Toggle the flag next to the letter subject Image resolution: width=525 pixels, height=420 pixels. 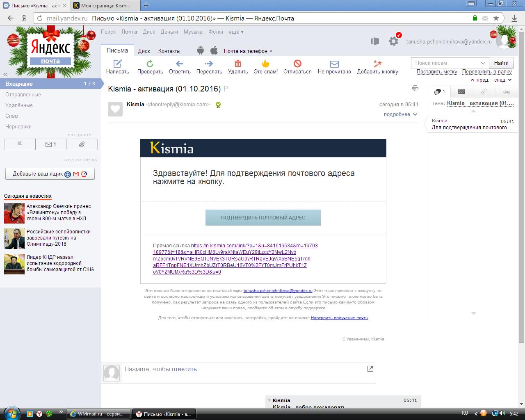pos(226,89)
